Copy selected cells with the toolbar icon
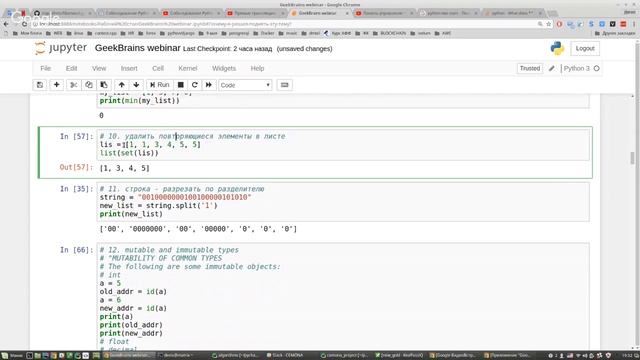The image size is (640, 360). click(x=89, y=85)
